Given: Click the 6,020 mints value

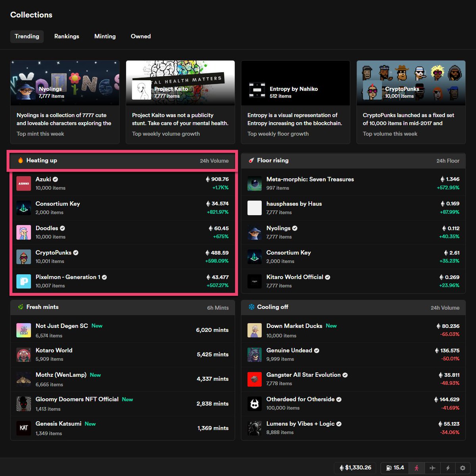Looking at the screenshot, I should click(212, 330).
